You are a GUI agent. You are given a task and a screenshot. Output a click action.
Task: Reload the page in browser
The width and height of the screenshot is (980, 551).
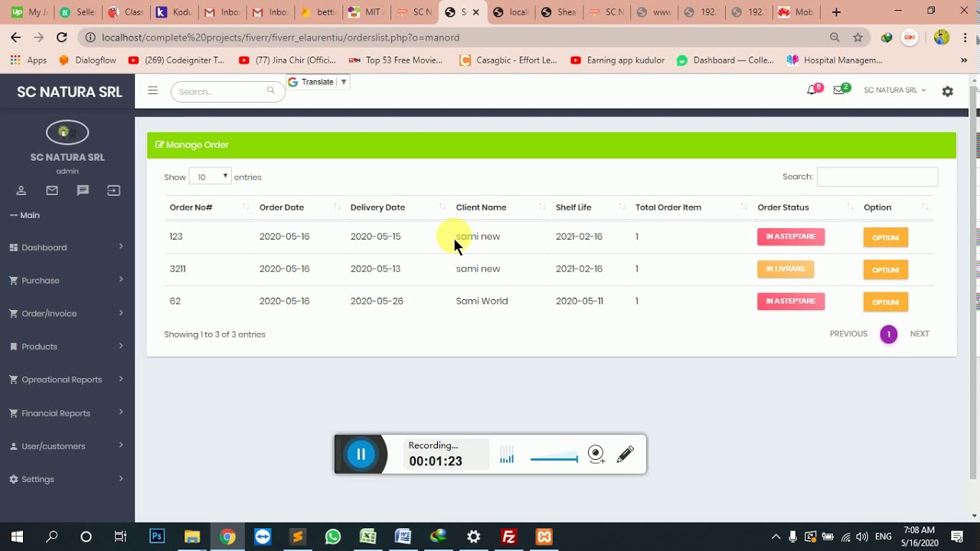point(62,37)
